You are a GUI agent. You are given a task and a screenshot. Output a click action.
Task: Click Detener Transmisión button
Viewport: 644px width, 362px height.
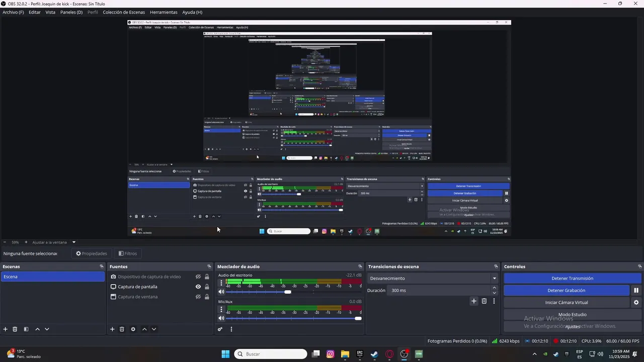(x=573, y=278)
